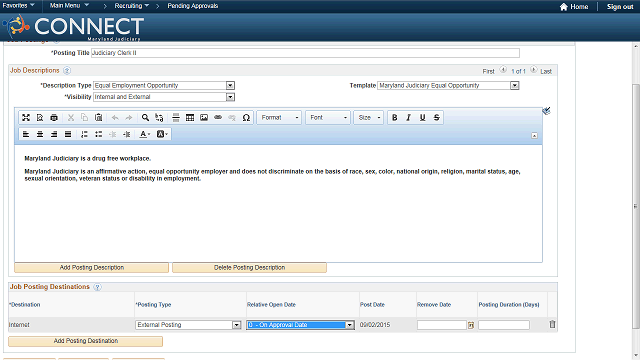Click Add Posting Destination button
640x360 pixels.
(86, 341)
